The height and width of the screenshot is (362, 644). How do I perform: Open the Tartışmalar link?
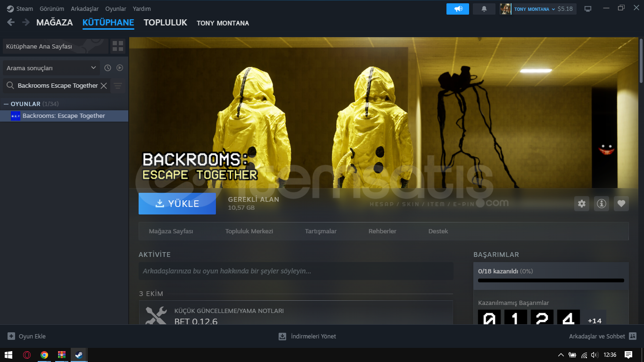coord(321,231)
